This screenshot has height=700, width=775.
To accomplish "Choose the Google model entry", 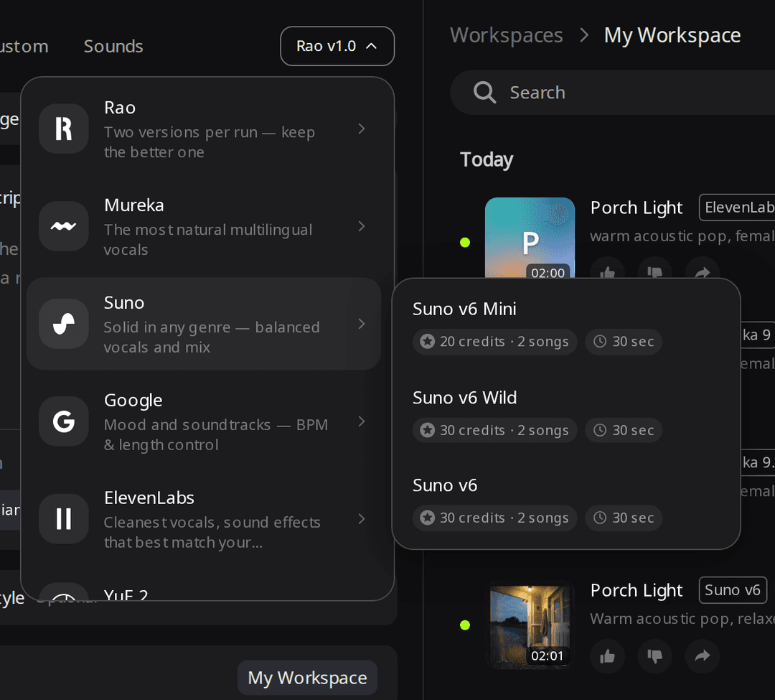I will [204, 421].
